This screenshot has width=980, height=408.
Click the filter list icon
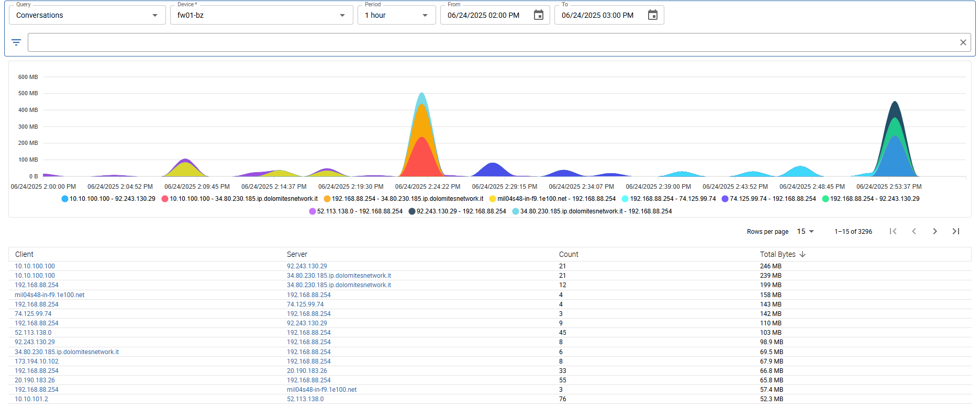click(16, 42)
